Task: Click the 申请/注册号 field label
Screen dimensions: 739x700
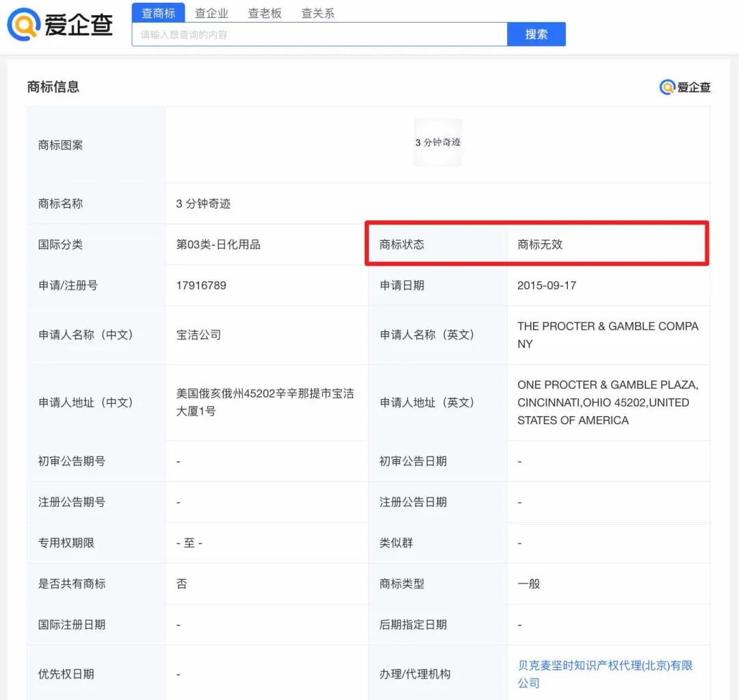Action: point(68,285)
